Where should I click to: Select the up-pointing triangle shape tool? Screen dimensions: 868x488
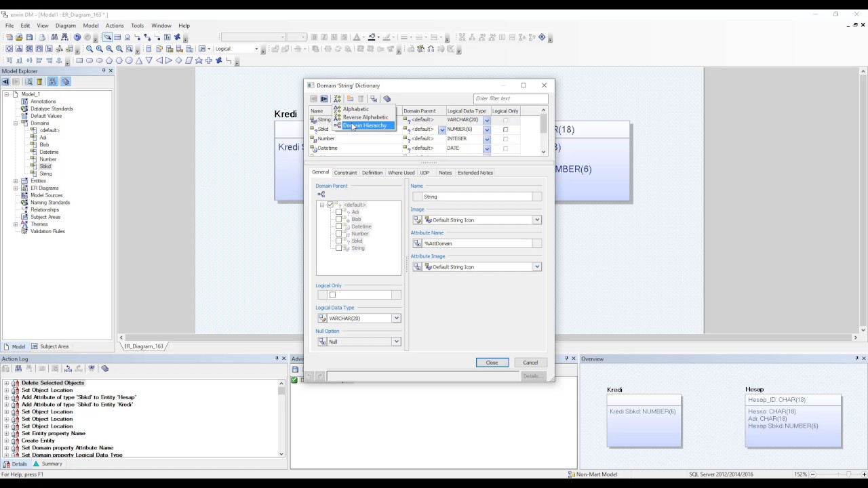[x=139, y=60]
